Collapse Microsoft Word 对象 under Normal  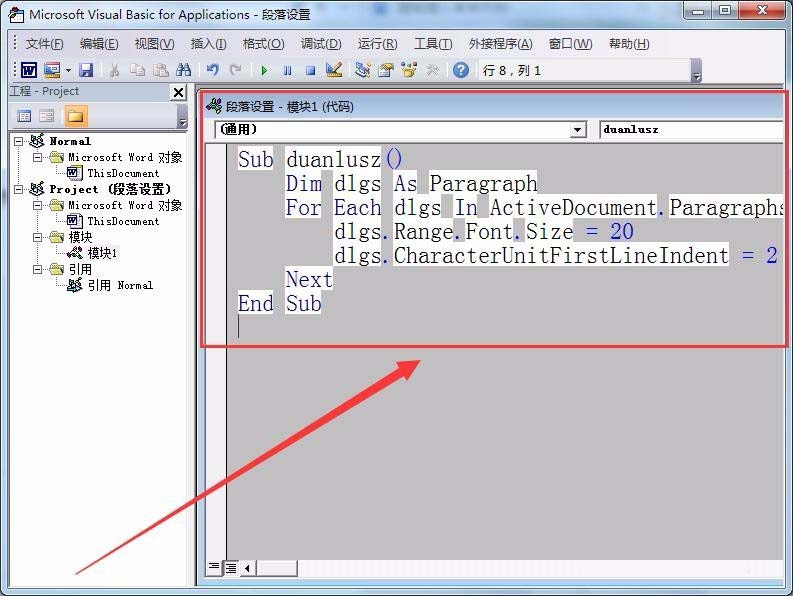[37, 157]
